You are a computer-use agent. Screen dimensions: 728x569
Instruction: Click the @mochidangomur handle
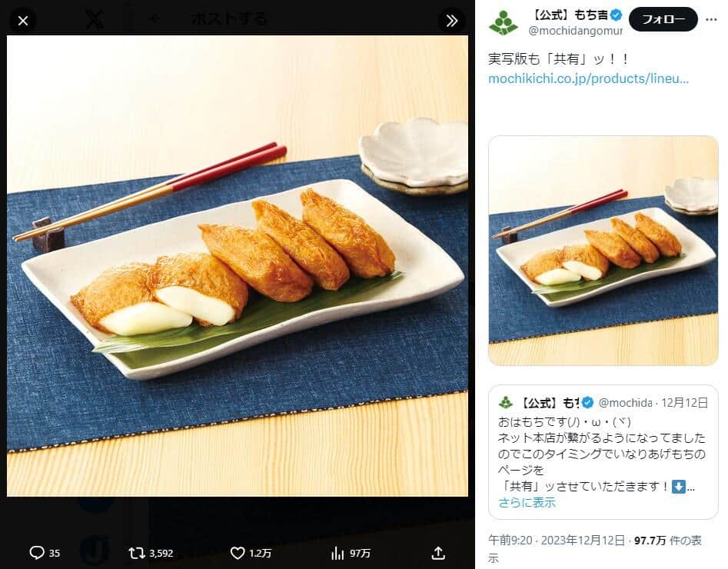(x=576, y=31)
